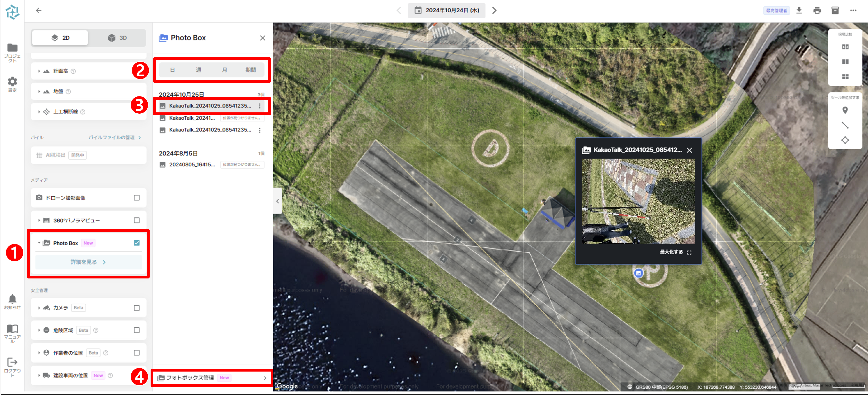Open the archive box icon in top bar
Viewport: 868px width, 396px height.
point(835,10)
